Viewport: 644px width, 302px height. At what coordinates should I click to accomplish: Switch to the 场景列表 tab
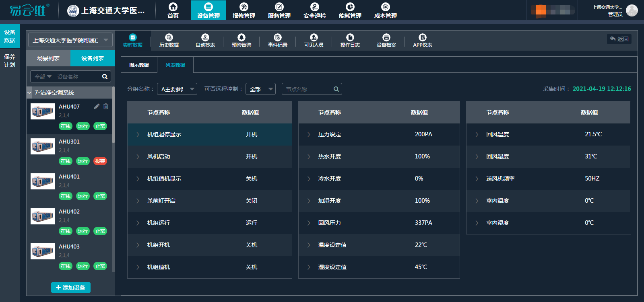pos(48,58)
